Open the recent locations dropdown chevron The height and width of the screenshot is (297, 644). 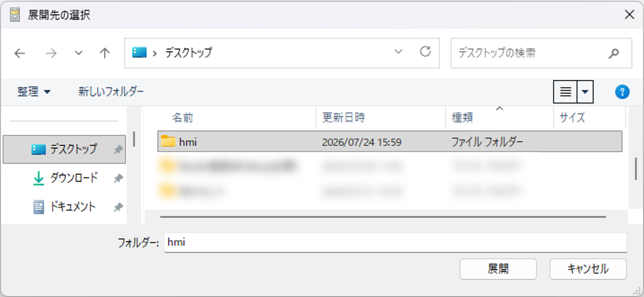coord(78,53)
